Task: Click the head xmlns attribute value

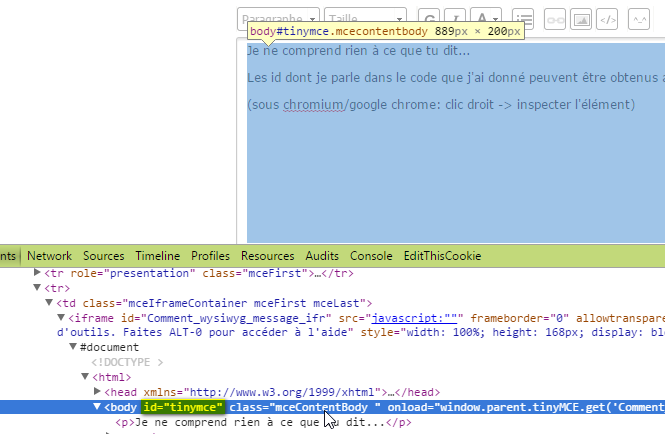Action: [x=281, y=392]
